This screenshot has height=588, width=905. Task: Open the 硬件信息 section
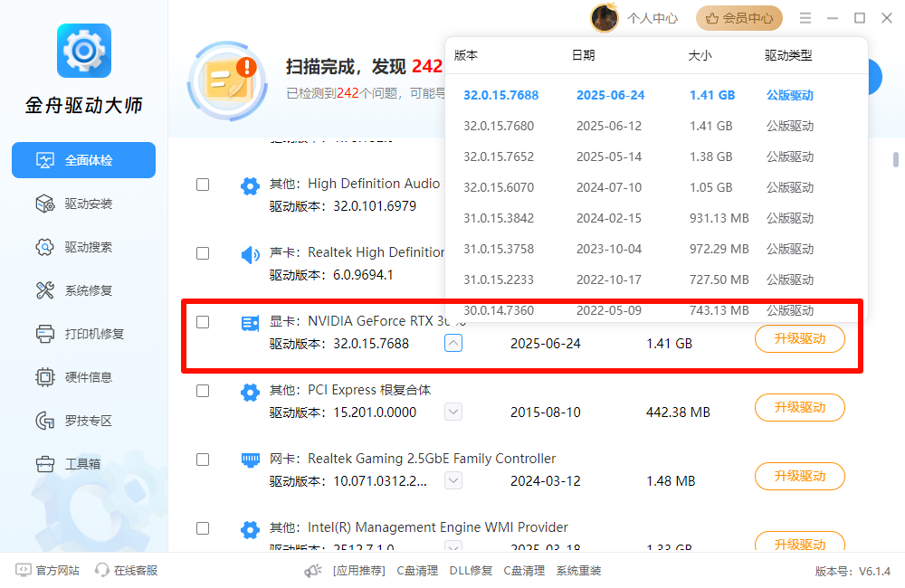coord(74,377)
